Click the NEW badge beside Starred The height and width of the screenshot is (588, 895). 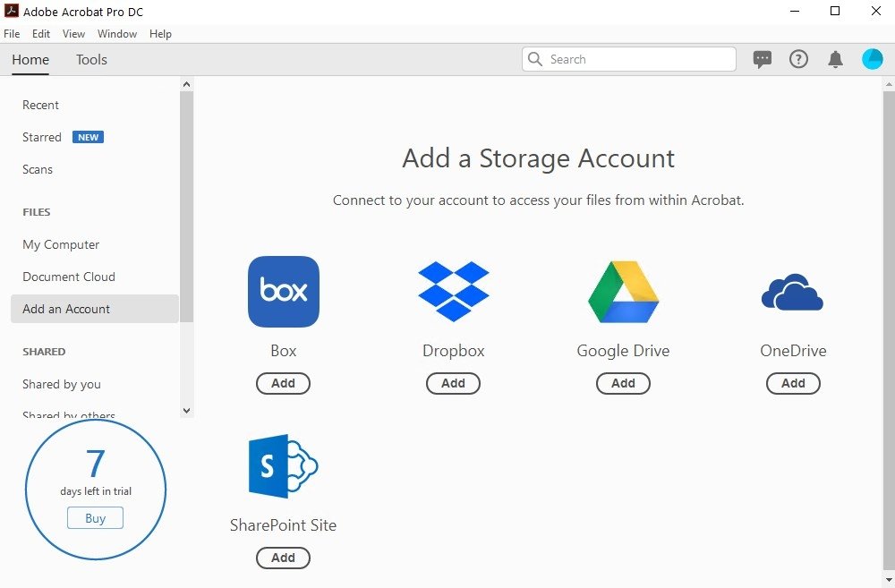point(88,137)
